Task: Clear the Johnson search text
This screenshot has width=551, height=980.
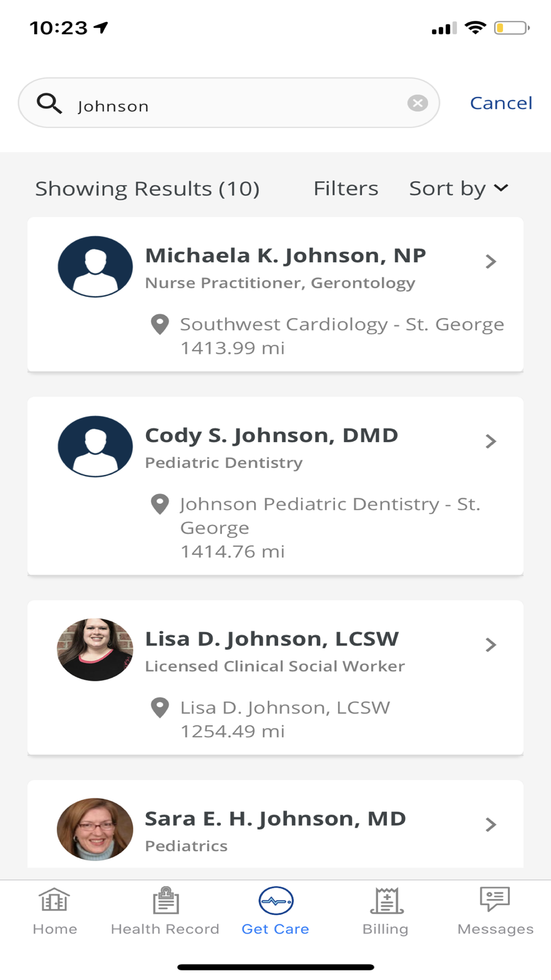Action: pos(418,103)
